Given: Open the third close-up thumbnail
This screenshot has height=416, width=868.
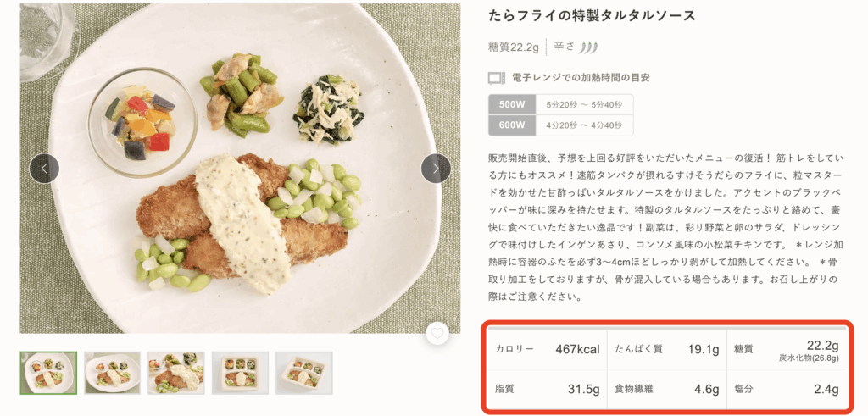Looking at the screenshot, I should pyautogui.click(x=176, y=373).
